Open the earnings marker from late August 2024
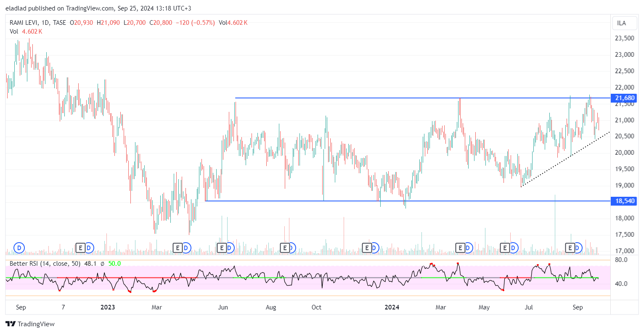Image resolution: width=644 pixels, height=333 pixels. pos(570,248)
